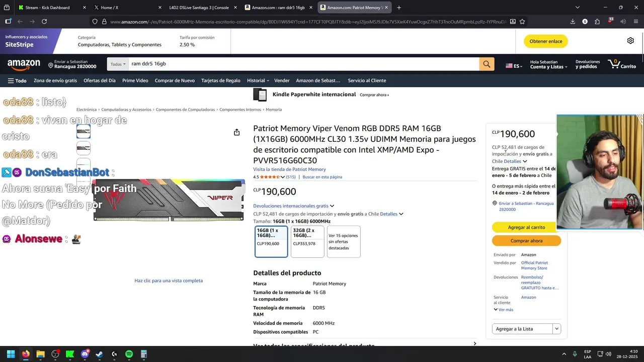Open the shopping cart icon
The width and height of the screenshot is (644, 362).
[622, 64]
